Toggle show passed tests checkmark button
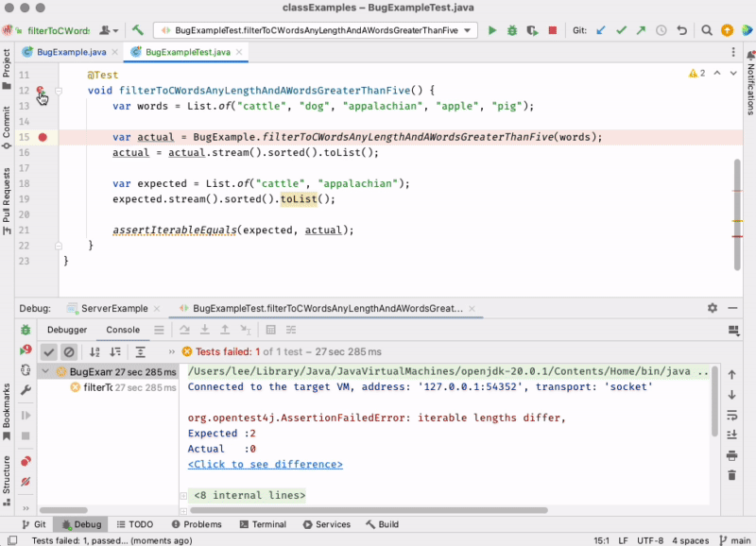756x546 pixels. [49, 351]
